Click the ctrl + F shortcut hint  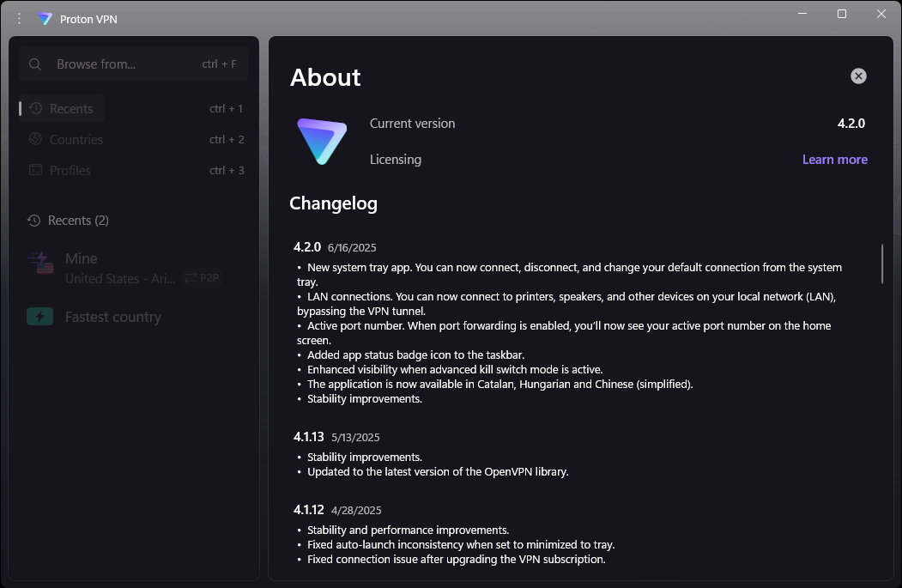point(219,64)
